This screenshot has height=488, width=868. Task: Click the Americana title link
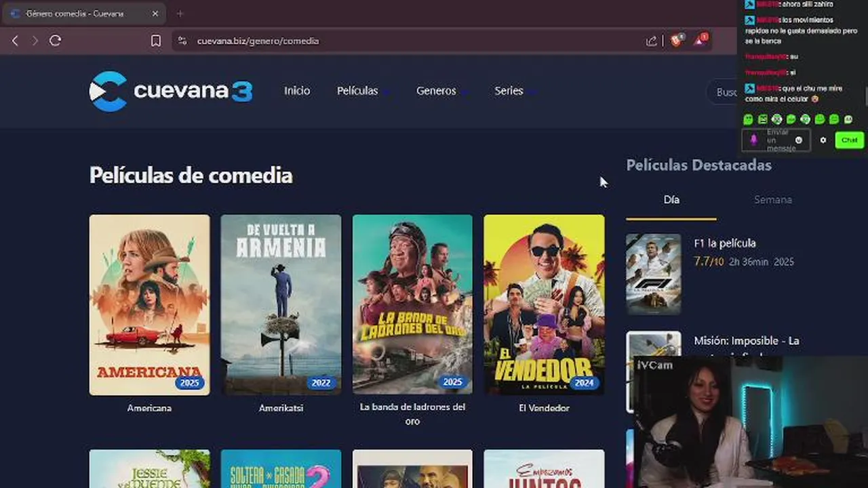click(149, 408)
